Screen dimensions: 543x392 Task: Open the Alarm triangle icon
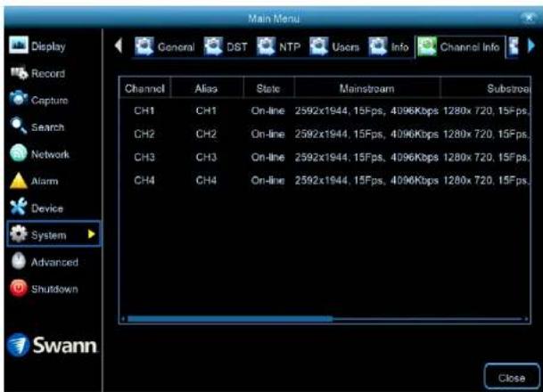click(x=19, y=181)
